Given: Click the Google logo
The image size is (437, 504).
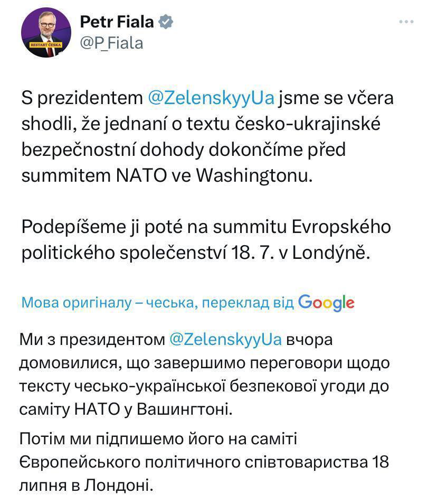Looking at the screenshot, I should click(x=326, y=302).
